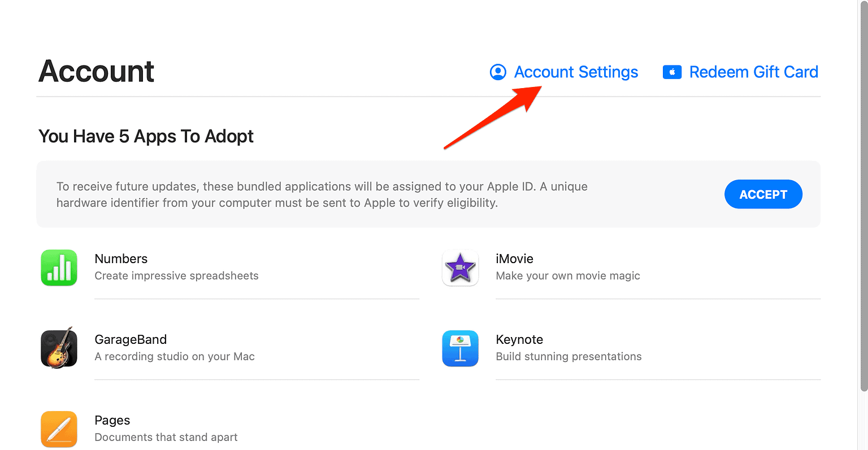The width and height of the screenshot is (868, 450).
Task: Click the Apple logo beside Redeem Gift Card
Action: click(x=672, y=72)
